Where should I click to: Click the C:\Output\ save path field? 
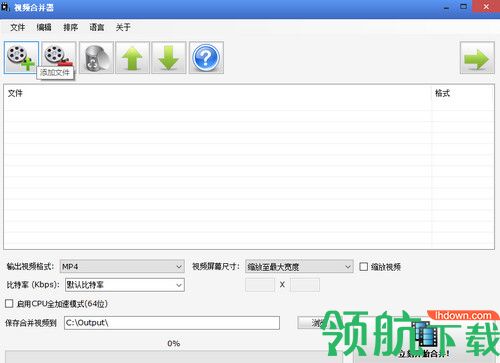pyautogui.click(x=172, y=323)
